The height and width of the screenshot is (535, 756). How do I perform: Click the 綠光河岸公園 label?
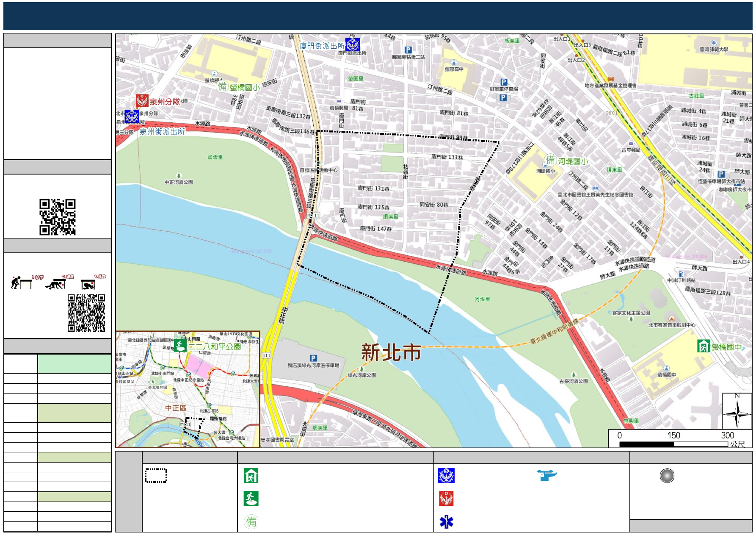pos(361,375)
